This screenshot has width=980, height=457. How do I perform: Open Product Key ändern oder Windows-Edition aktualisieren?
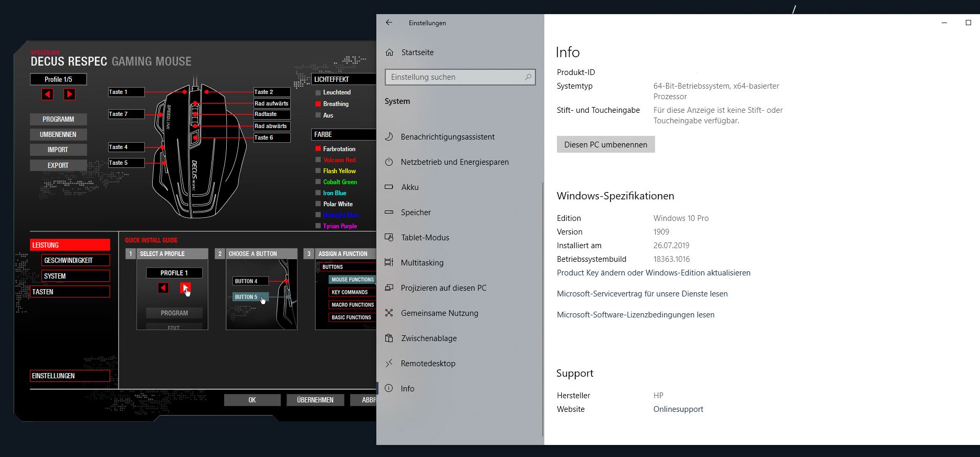pos(654,273)
